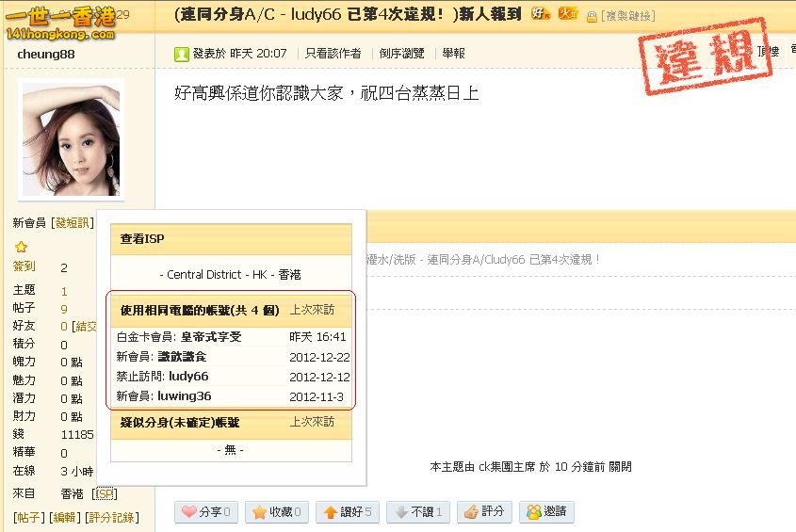Click 使用相同電腦的帳號 section header
796x532 pixels.
coord(231,311)
